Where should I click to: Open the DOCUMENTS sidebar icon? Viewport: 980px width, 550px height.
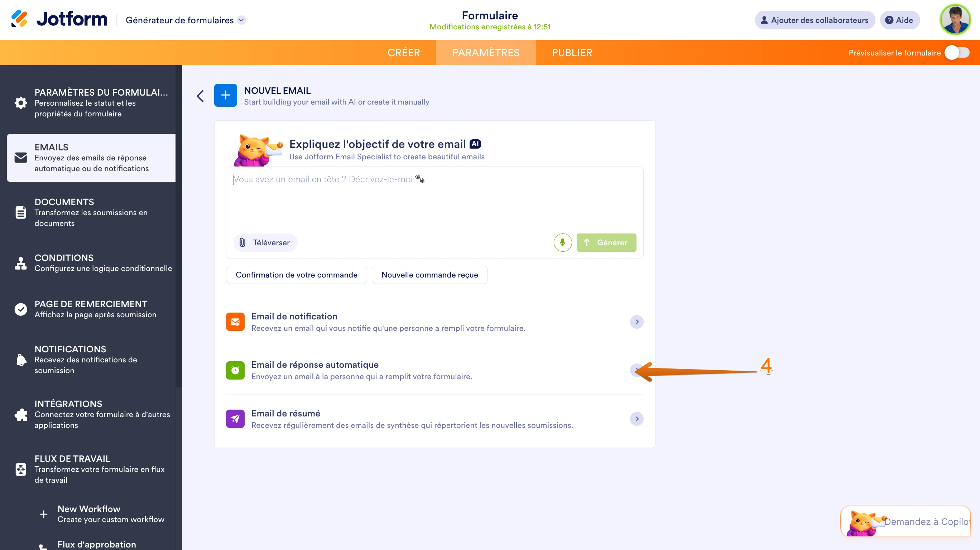pyautogui.click(x=20, y=212)
